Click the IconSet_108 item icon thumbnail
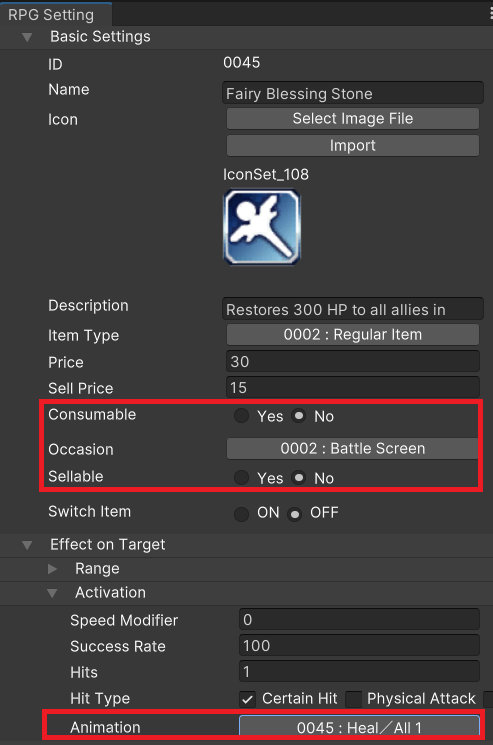The width and height of the screenshot is (493, 745). click(262, 227)
